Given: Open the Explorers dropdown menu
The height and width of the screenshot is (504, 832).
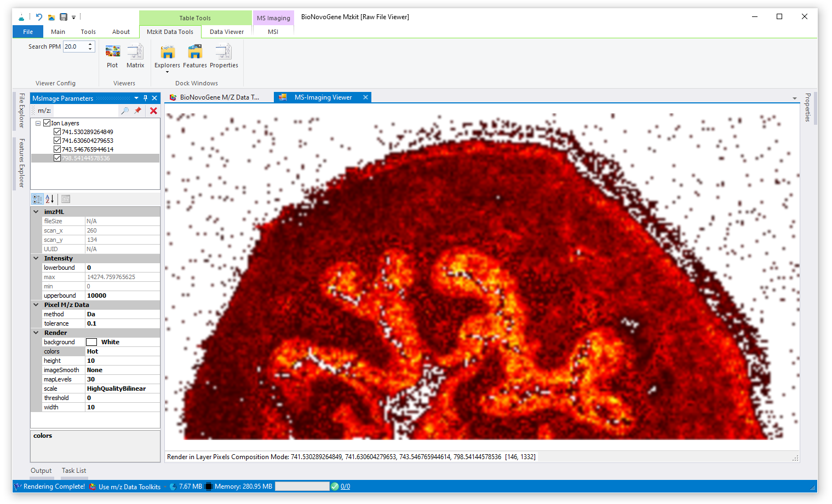Looking at the screenshot, I should tap(167, 71).
